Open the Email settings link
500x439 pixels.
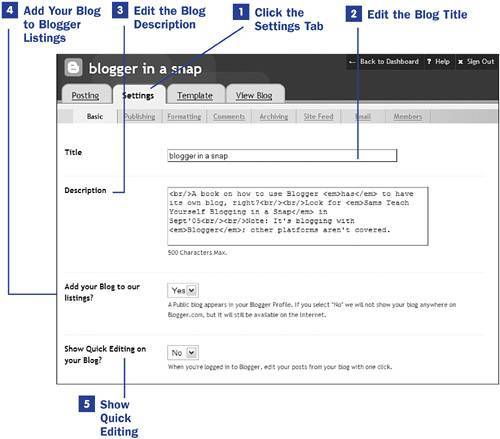point(363,116)
